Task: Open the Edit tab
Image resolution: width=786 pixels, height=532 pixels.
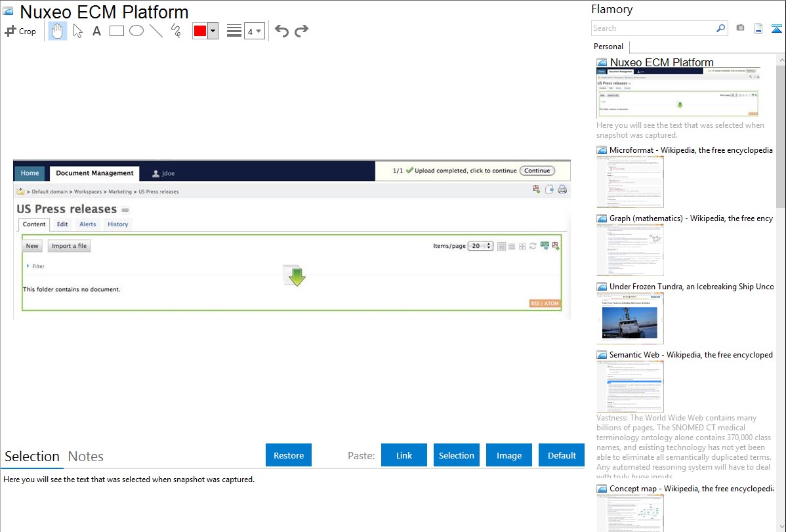Action: coord(62,224)
